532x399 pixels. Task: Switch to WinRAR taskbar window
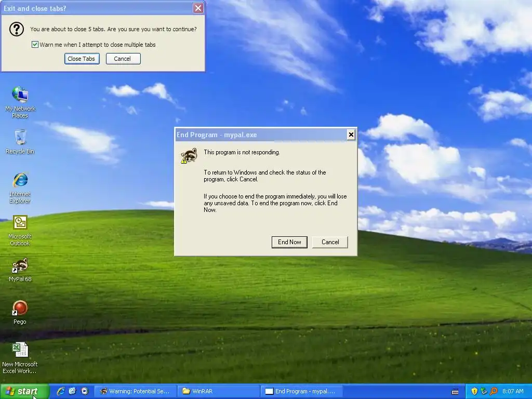(x=219, y=391)
